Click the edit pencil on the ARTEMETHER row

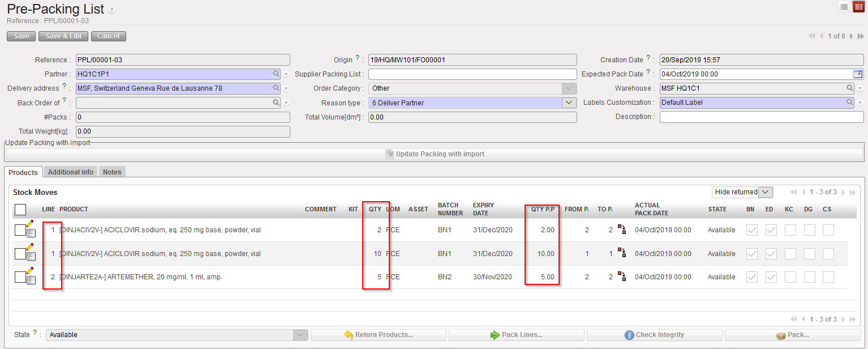pyautogui.click(x=30, y=271)
